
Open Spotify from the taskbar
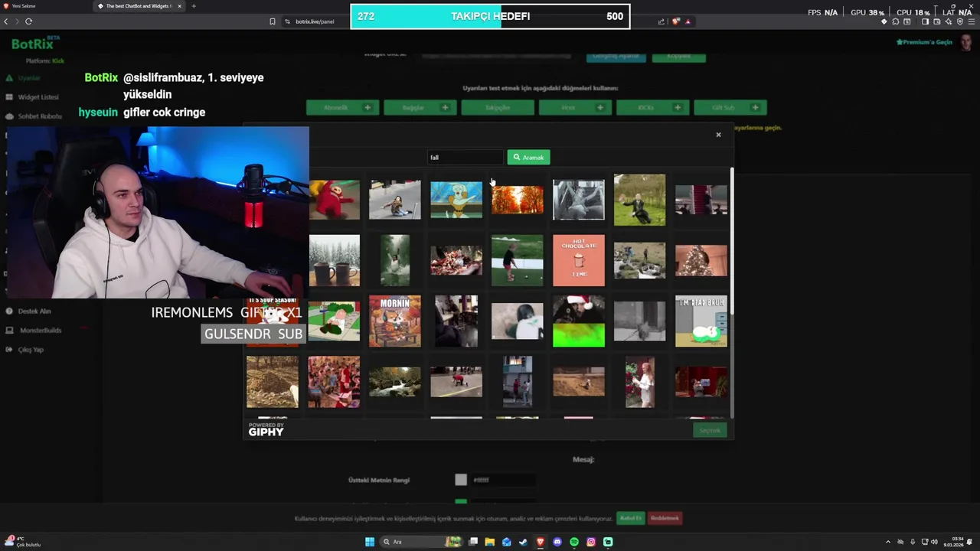point(574,542)
